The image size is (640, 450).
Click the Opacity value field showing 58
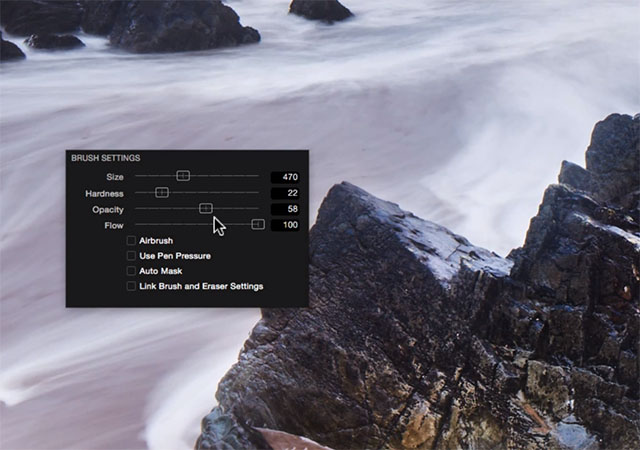(x=285, y=209)
